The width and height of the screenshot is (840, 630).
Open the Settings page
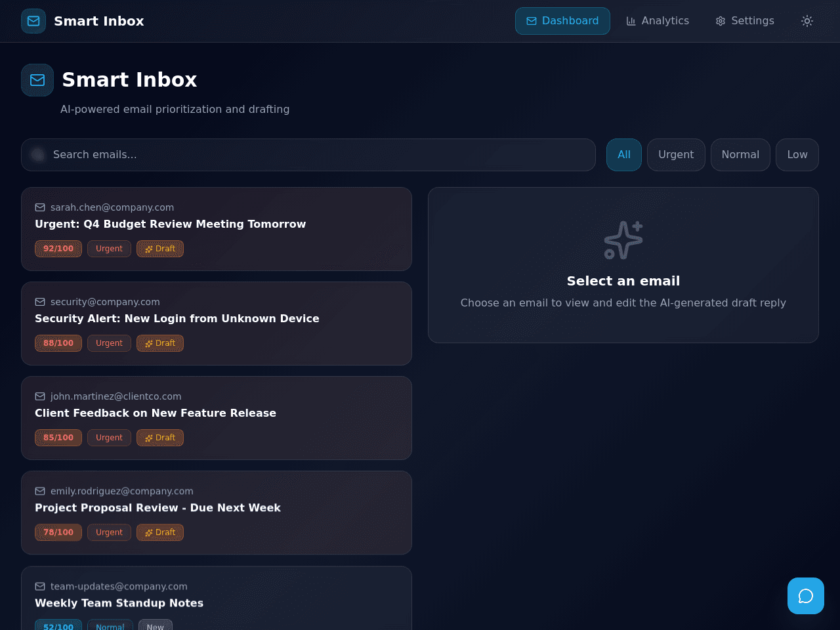[x=745, y=21]
